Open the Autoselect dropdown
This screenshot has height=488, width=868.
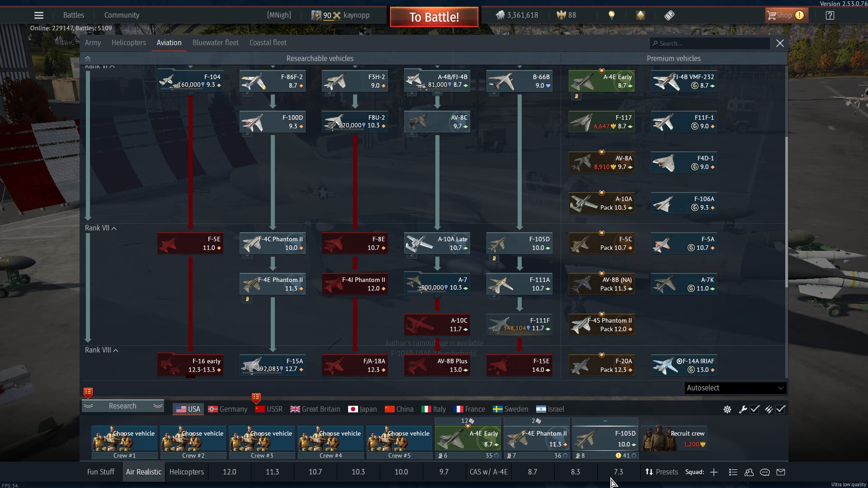coord(735,388)
